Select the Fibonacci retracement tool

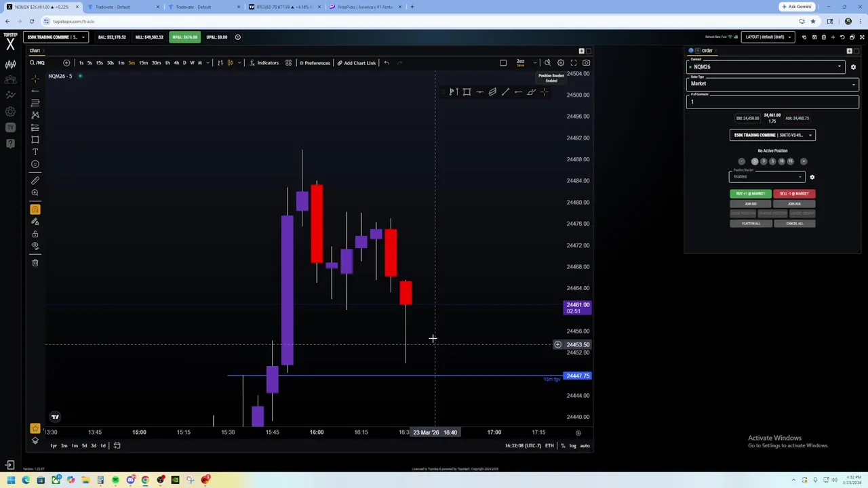click(x=35, y=103)
